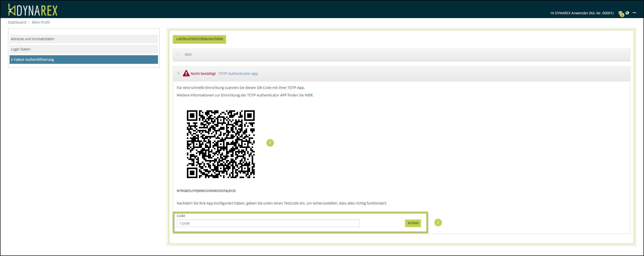
Task: Click the DYNAREX logo
Action: (33, 10)
